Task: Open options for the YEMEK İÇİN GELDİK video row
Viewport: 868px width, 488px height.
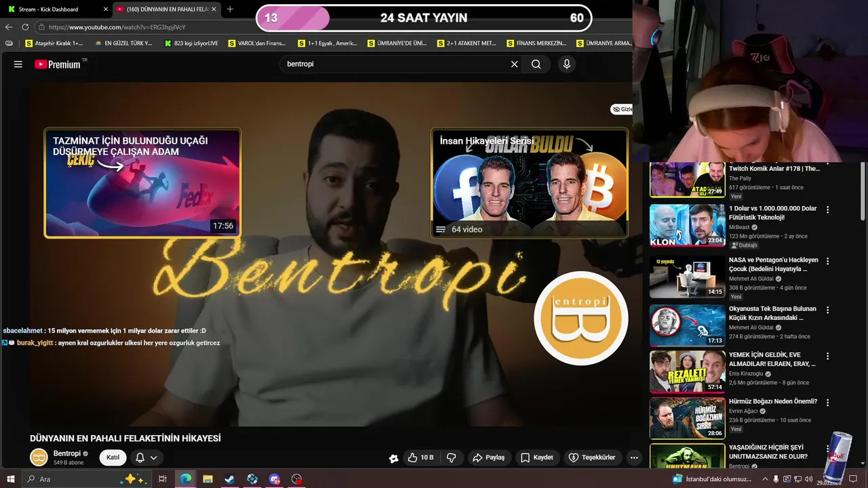Action: point(827,356)
